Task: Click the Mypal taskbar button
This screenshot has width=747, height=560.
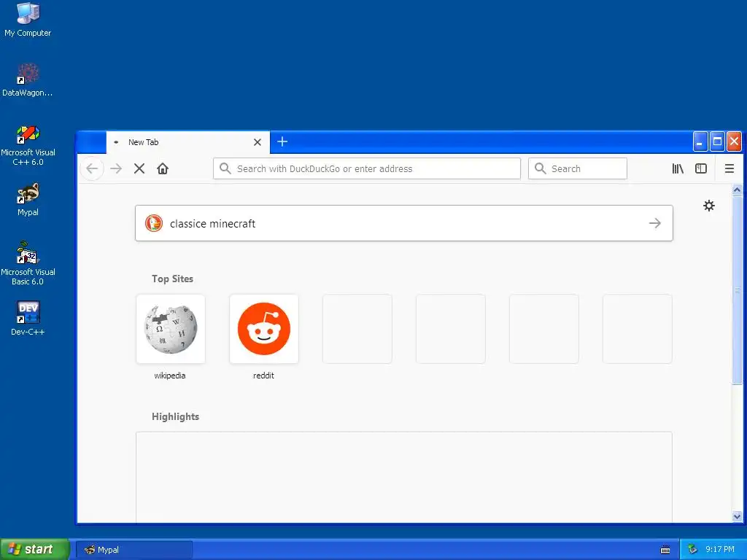Action: pyautogui.click(x=134, y=550)
